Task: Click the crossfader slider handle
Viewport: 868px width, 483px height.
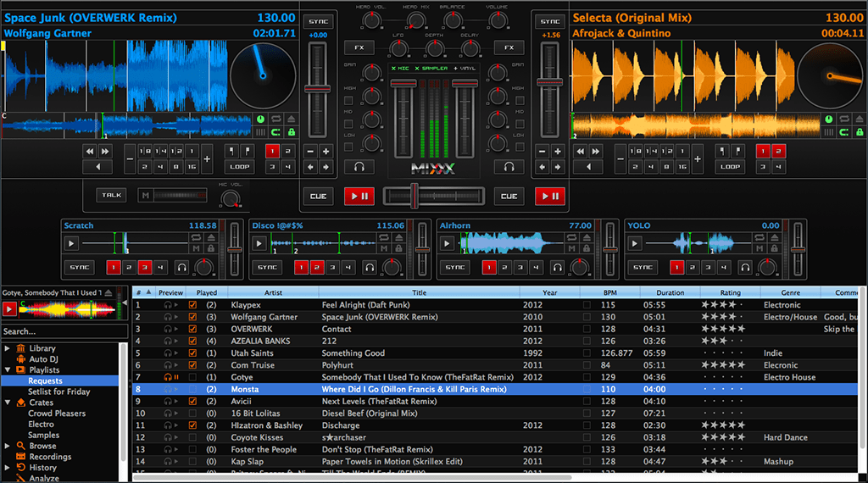Action: point(414,196)
